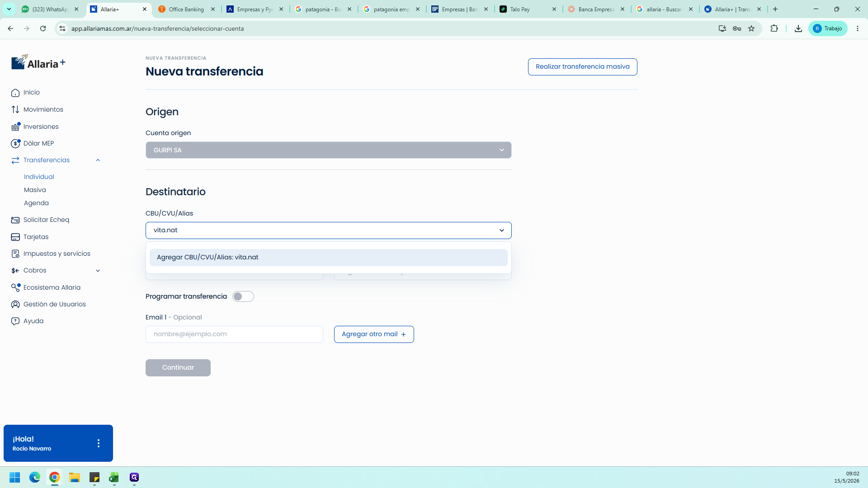Toggle Programar transferencia switch
The height and width of the screenshot is (488, 868).
click(x=243, y=296)
